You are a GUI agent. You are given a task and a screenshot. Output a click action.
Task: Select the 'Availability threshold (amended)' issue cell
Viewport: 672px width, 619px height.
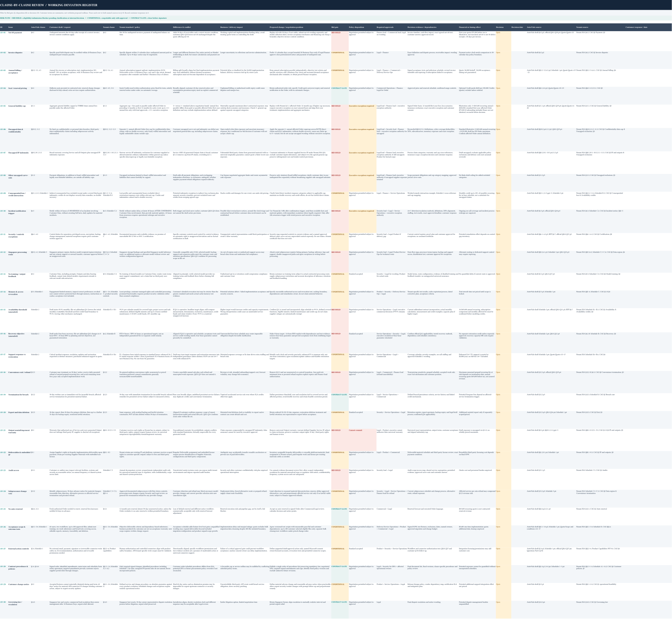click(19, 320)
